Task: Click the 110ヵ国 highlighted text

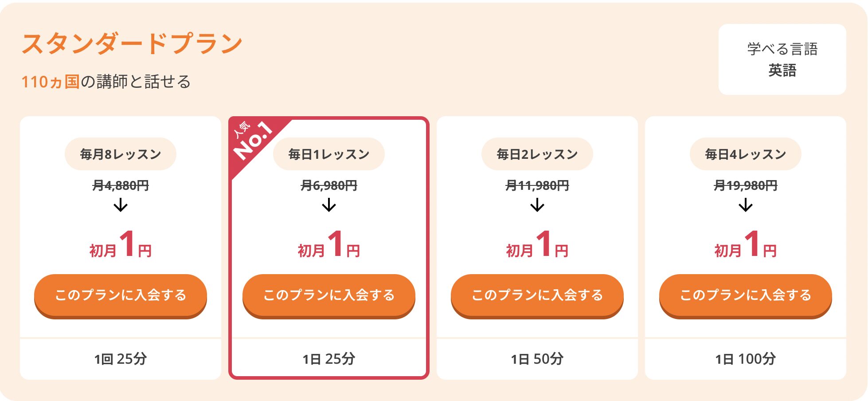Action: coord(51,82)
